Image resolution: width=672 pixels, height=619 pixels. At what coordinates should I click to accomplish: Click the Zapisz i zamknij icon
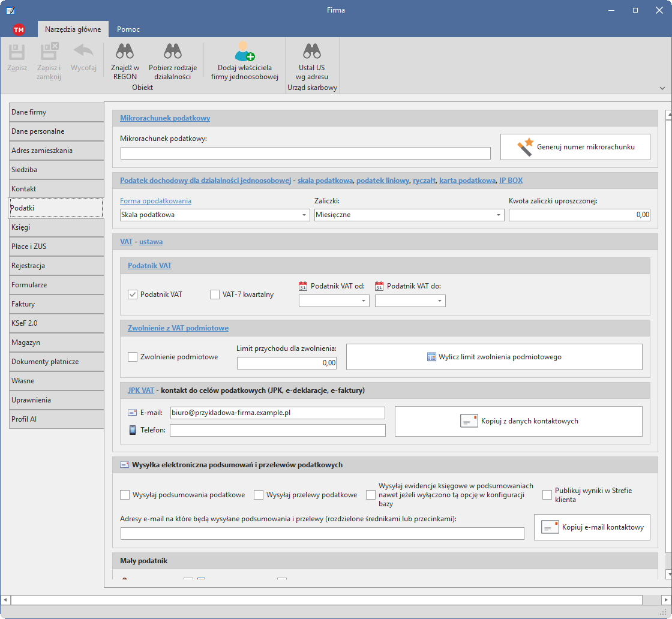(x=49, y=51)
